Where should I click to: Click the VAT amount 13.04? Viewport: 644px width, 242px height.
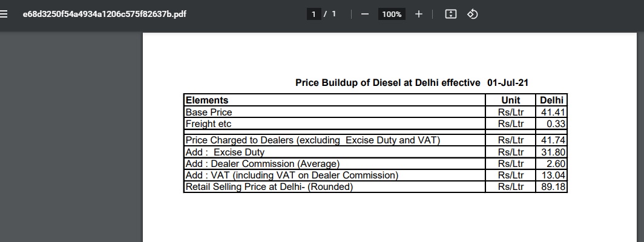click(553, 175)
